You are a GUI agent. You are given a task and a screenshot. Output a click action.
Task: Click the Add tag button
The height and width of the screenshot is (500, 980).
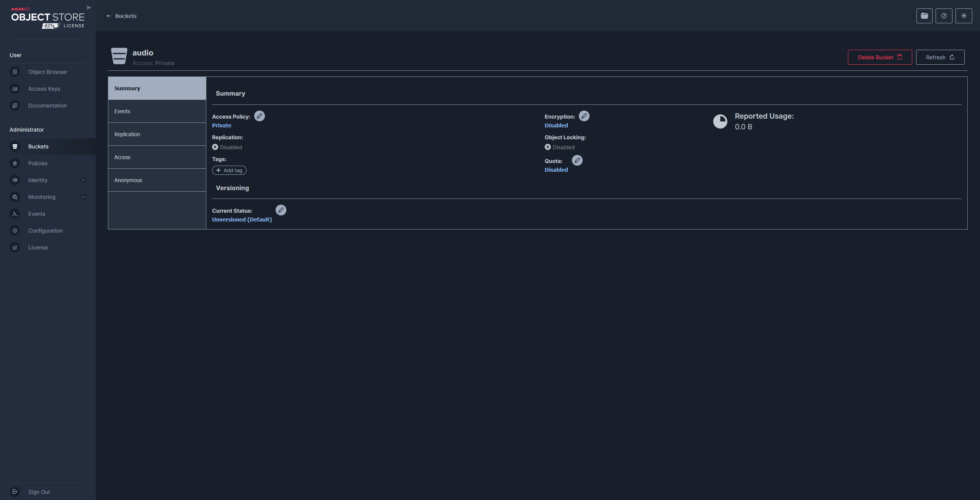(x=229, y=170)
